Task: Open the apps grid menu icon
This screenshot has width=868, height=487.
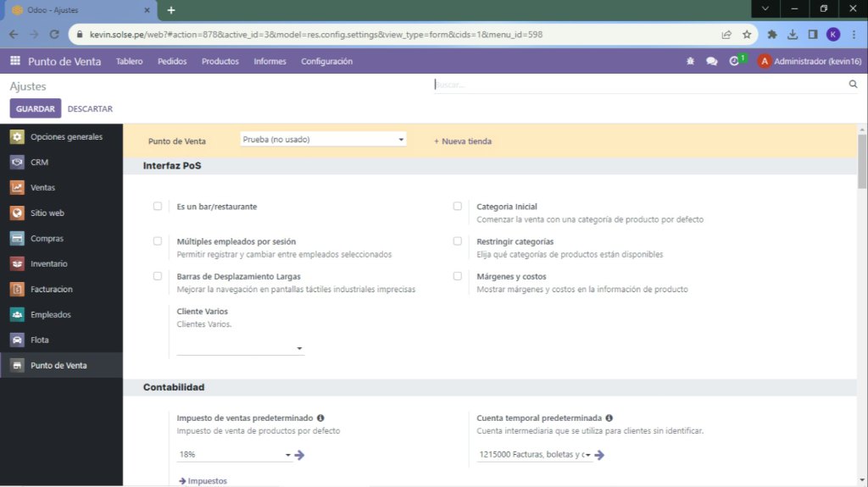Action: [x=15, y=61]
